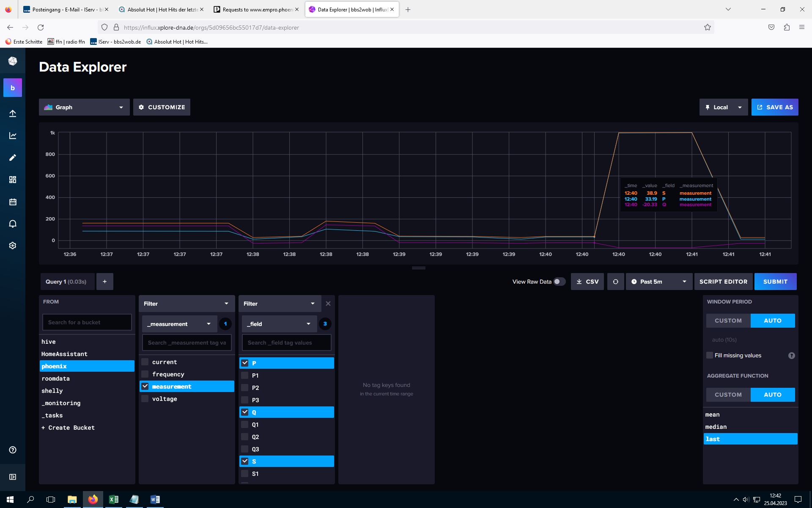Toggle View Raw Data switch

pos(559,282)
